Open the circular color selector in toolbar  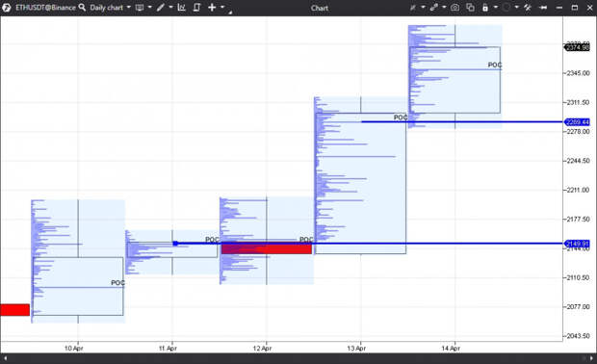point(506,8)
